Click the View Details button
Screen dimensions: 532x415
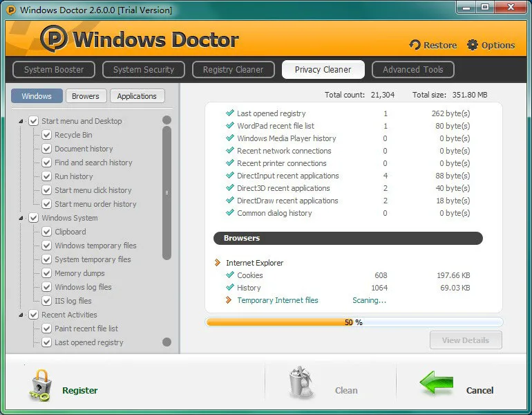click(x=466, y=340)
